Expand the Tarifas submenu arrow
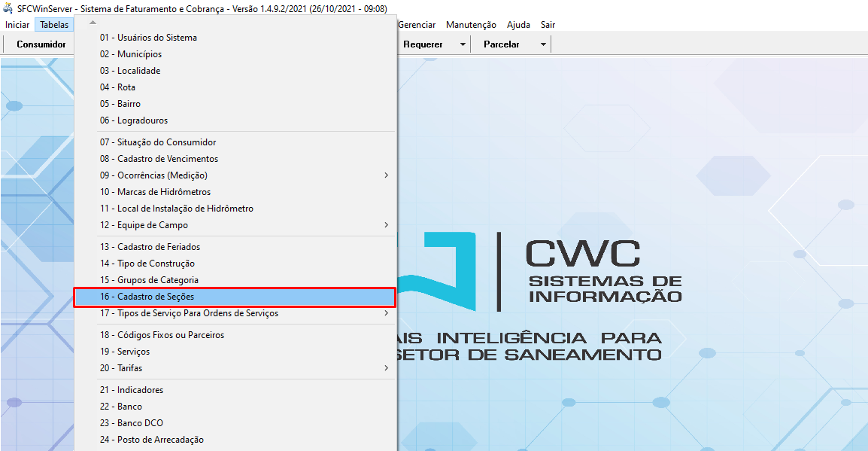Viewport: 868px width, 451px height. 386,368
